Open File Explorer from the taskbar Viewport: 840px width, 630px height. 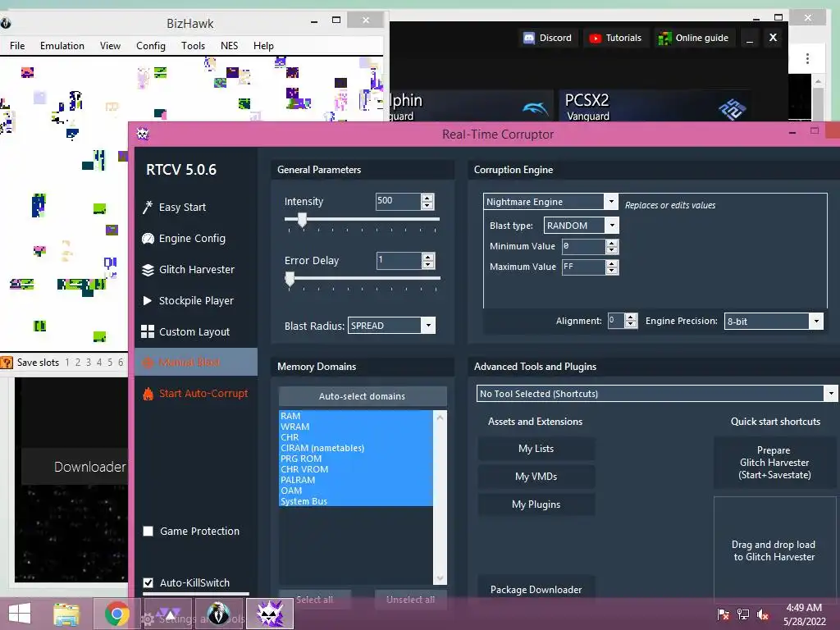(x=66, y=614)
